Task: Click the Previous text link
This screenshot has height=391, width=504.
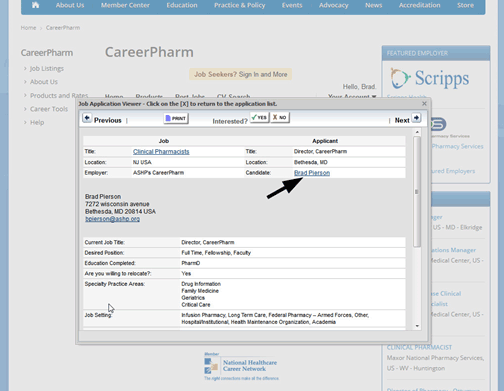Action: click(107, 120)
